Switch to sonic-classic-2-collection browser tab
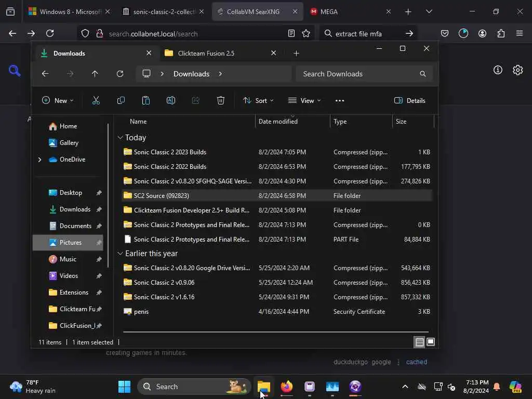The height and width of the screenshot is (399, 532). (163, 11)
